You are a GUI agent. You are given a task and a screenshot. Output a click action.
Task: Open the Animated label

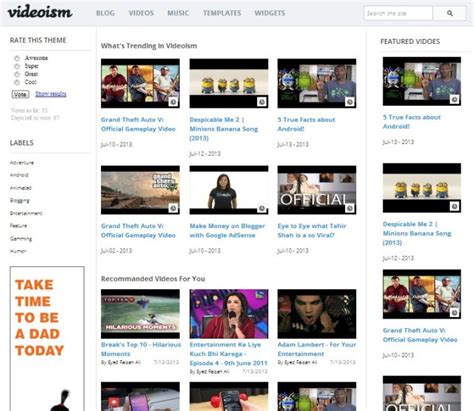click(20, 188)
